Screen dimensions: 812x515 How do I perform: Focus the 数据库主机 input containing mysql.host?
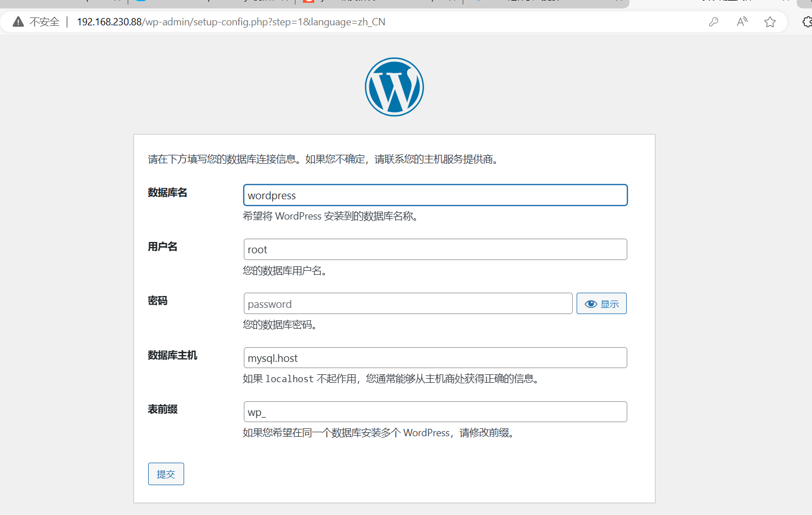[435, 358]
